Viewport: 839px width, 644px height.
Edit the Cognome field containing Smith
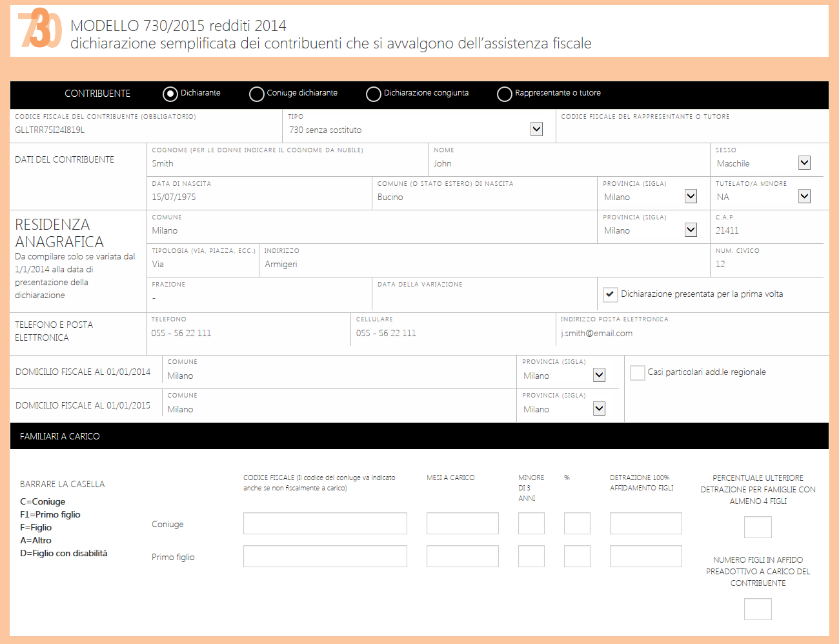click(x=287, y=163)
